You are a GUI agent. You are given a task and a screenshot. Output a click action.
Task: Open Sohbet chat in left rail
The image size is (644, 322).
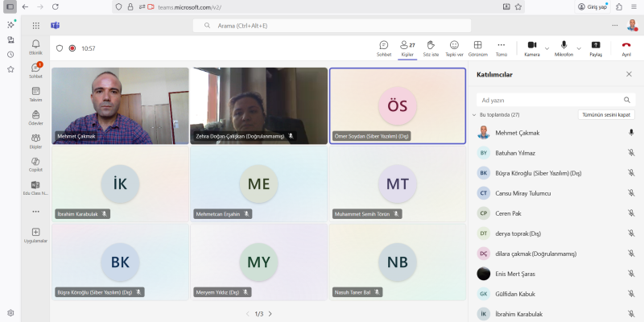coord(35,71)
